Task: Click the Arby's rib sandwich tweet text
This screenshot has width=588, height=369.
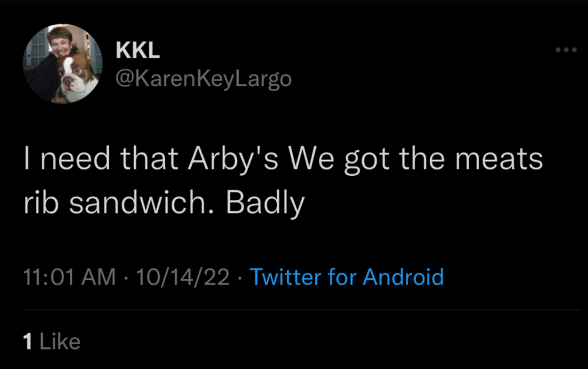Action: tap(282, 181)
